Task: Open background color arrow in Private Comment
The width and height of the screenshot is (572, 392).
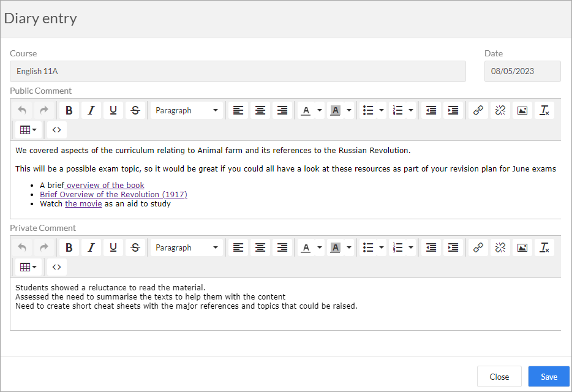Action: click(349, 247)
